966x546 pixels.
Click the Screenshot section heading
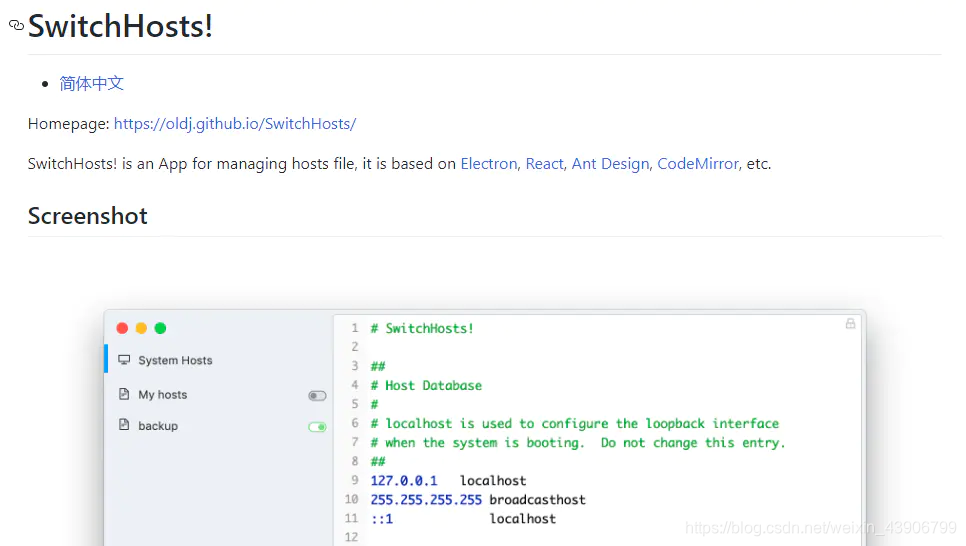point(87,216)
